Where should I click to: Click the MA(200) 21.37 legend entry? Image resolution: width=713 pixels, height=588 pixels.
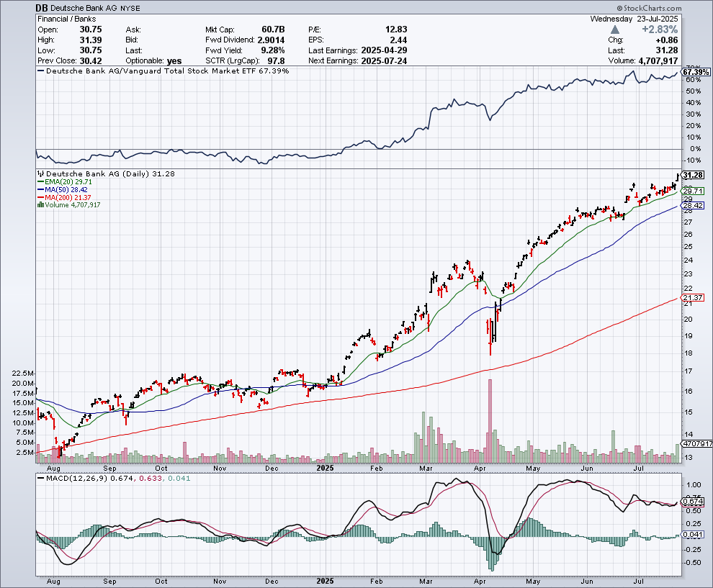click(64, 197)
